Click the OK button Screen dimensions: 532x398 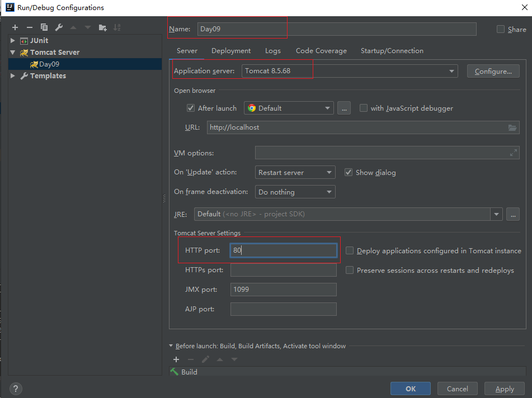point(411,389)
